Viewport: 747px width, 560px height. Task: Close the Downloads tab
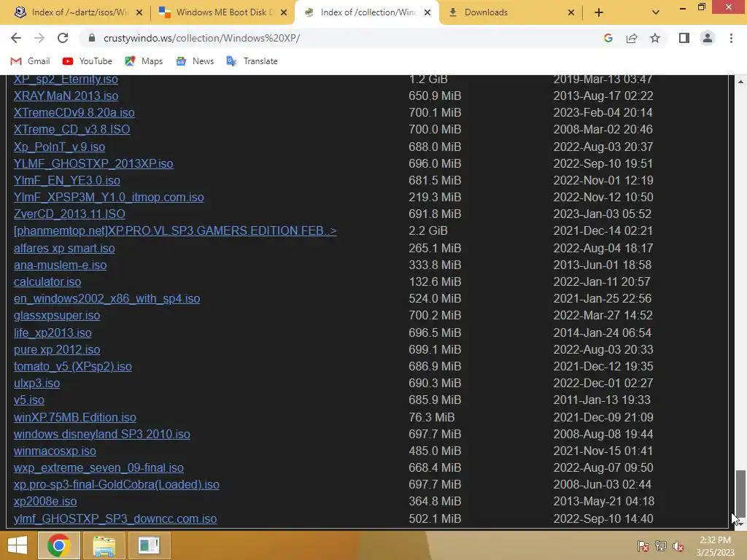[570, 12]
